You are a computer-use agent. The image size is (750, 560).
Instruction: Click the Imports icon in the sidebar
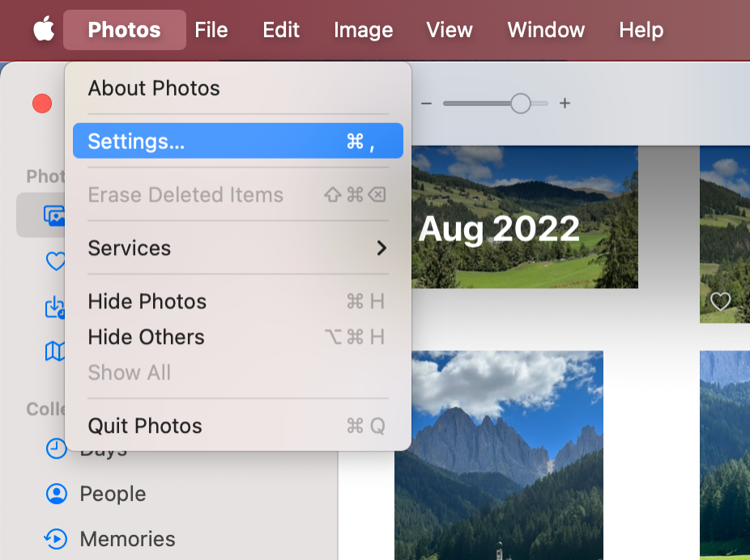[x=55, y=308]
